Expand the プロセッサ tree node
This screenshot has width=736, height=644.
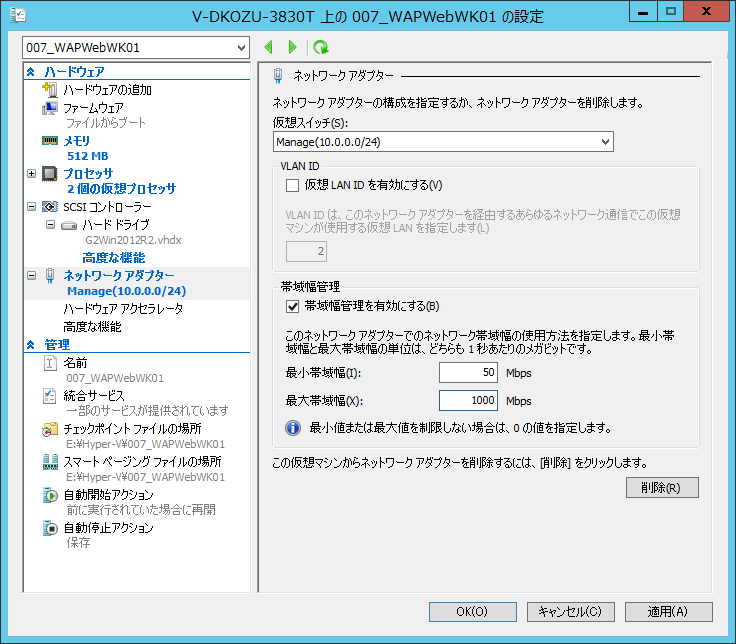point(31,174)
